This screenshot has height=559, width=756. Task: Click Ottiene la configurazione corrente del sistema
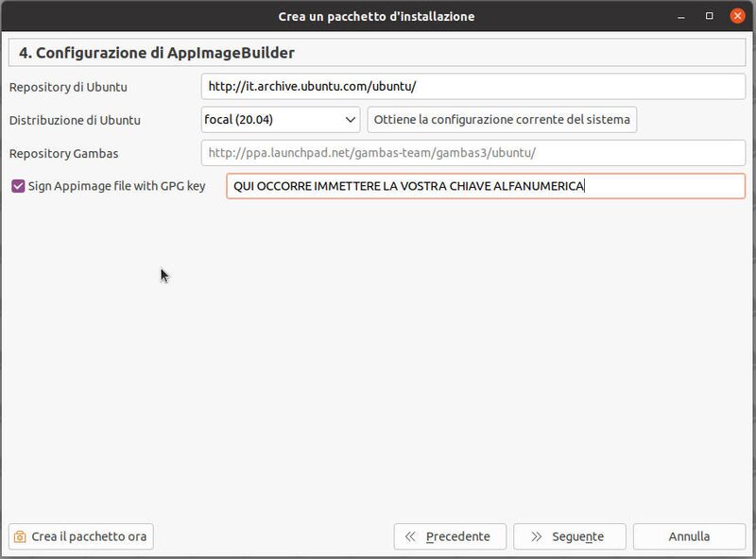tap(502, 120)
